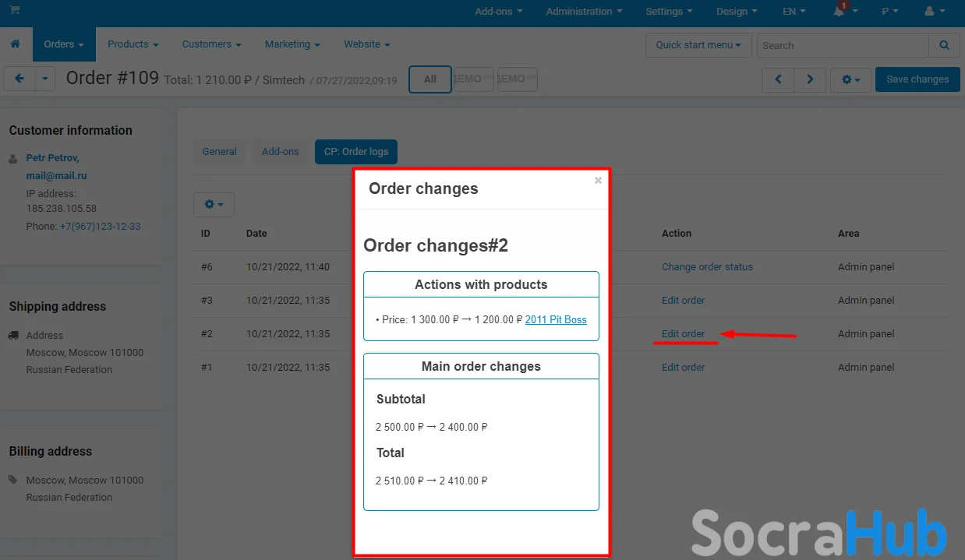Click the search magnifier button

click(944, 45)
